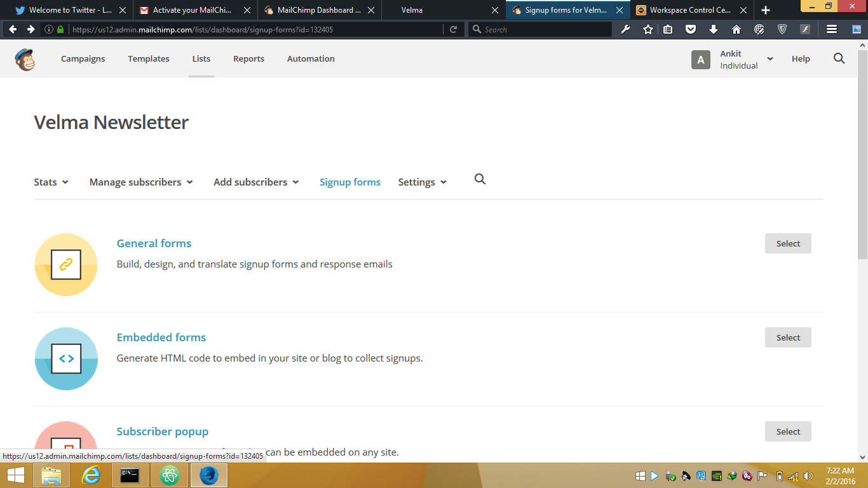Open the Embedded forms link
This screenshot has height=488, width=868.
coord(161,337)
